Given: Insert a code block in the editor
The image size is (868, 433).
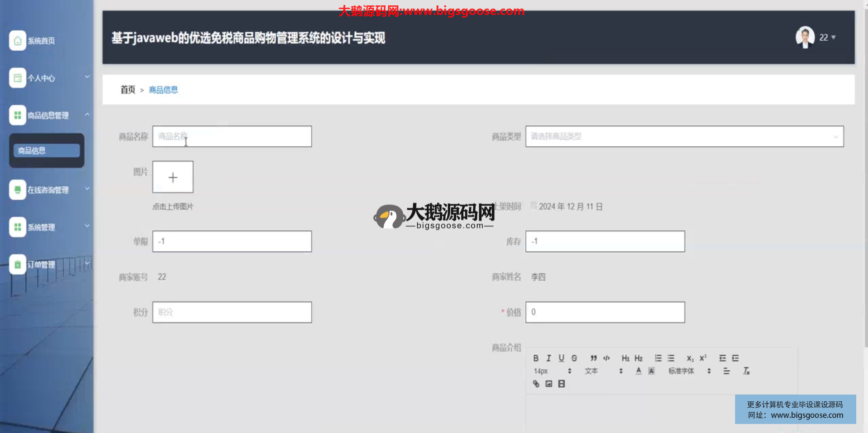Looking at the screenshot, I should (606, 358).
